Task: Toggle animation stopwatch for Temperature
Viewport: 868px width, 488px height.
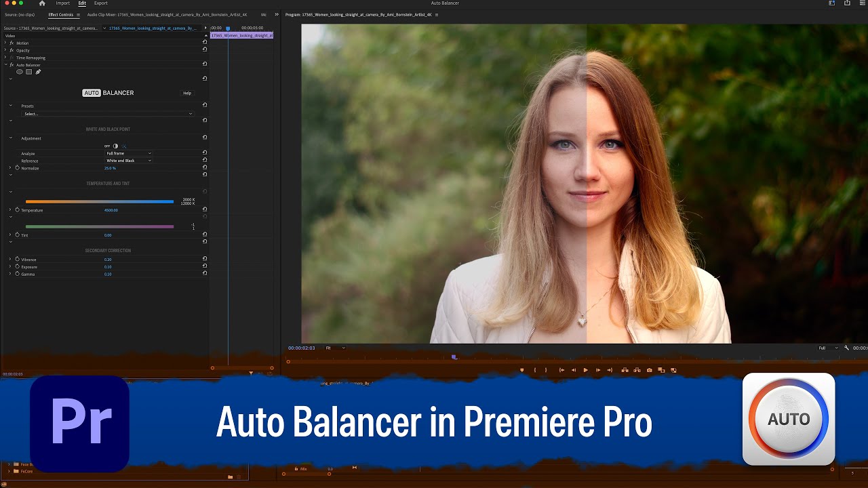Action: coord(17,210)
